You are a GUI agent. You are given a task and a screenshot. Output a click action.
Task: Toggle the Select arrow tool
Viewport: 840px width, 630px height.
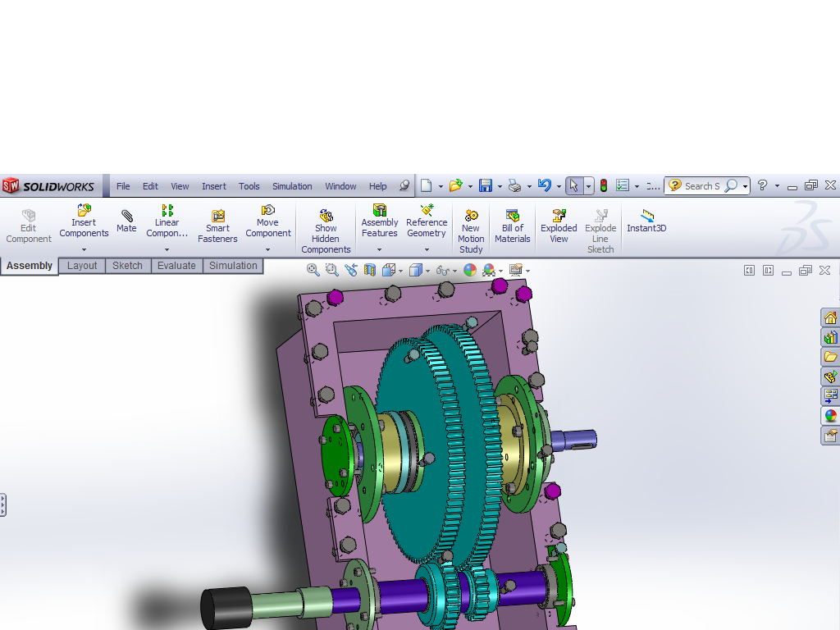pos(573,185)
